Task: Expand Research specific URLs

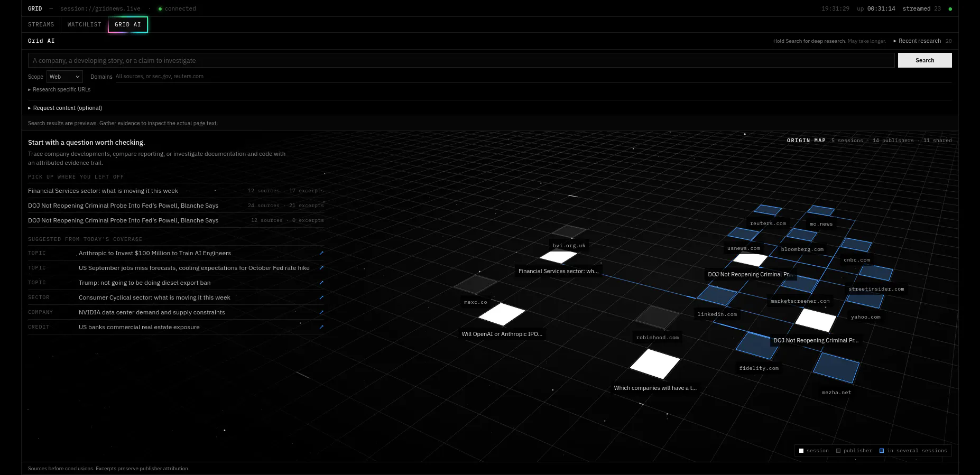Action: tap(59, 90)
